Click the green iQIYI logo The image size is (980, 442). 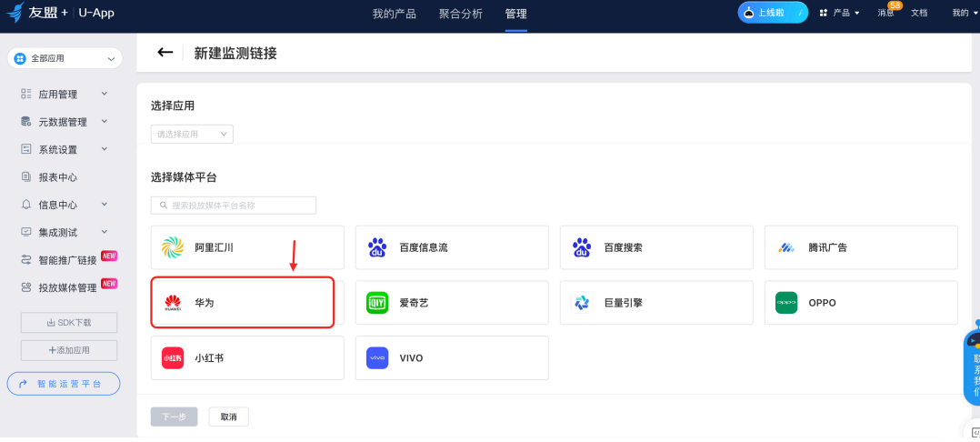pos(377,303)
